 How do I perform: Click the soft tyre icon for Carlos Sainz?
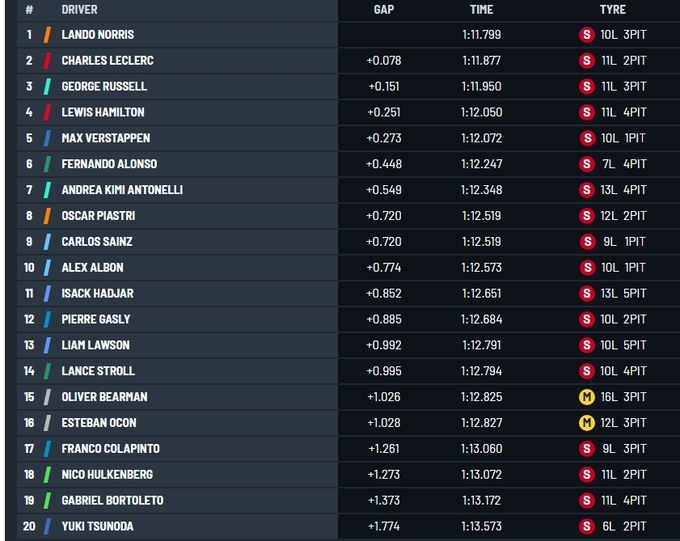tap(587, 242)
